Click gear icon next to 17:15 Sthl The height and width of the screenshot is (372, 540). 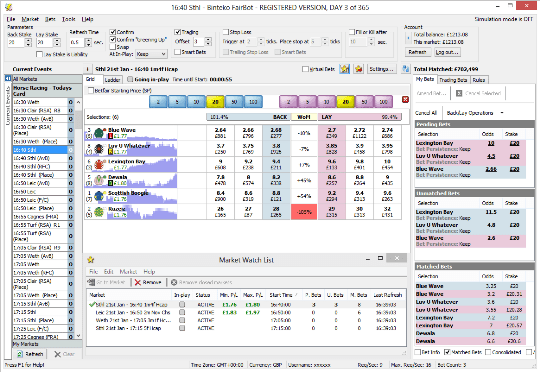coord(71,312)
